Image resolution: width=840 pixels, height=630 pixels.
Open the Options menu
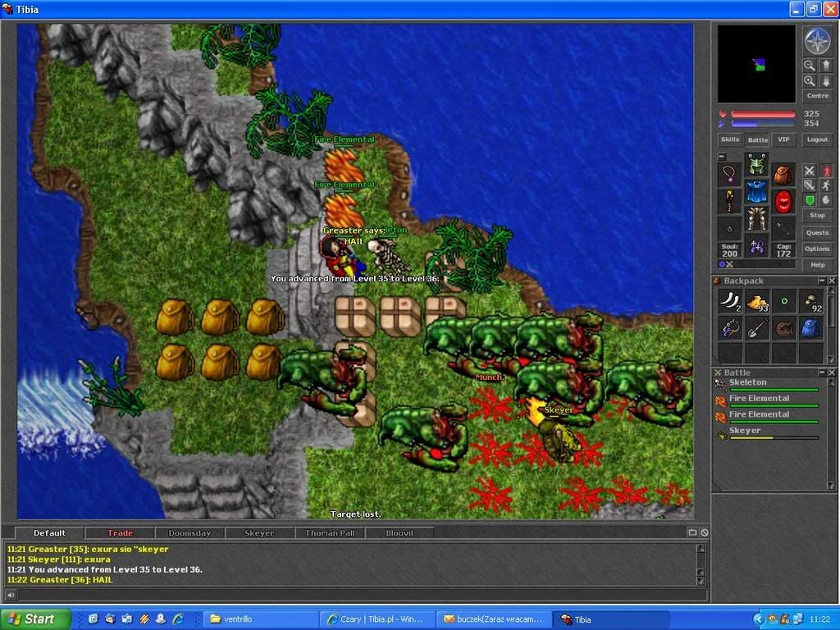[818, 249]
